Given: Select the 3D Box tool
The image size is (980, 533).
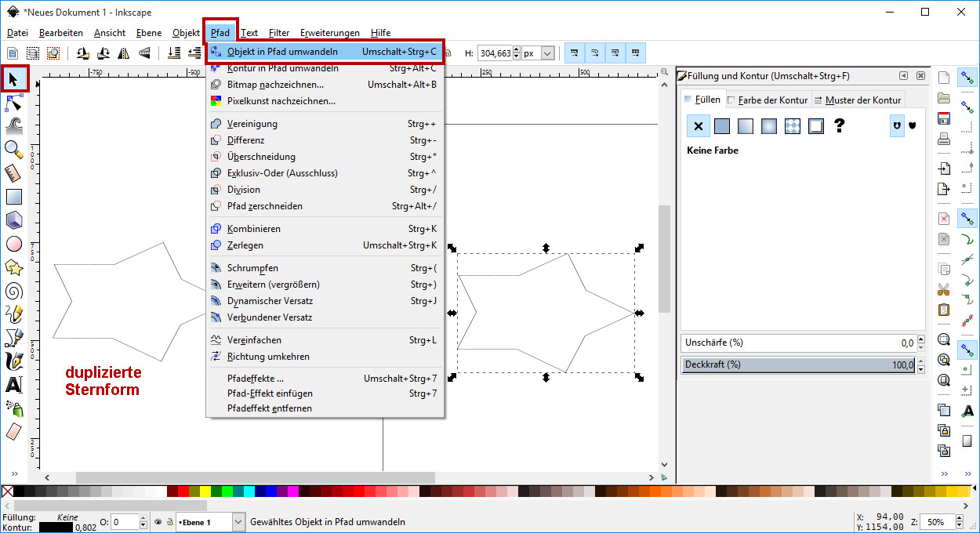Looking at the screenshot, I should 13,220.
